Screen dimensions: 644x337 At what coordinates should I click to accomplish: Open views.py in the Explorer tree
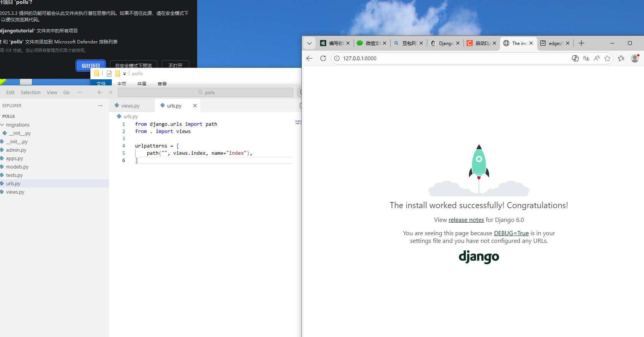pyautogui.click(x=55, y=192)
